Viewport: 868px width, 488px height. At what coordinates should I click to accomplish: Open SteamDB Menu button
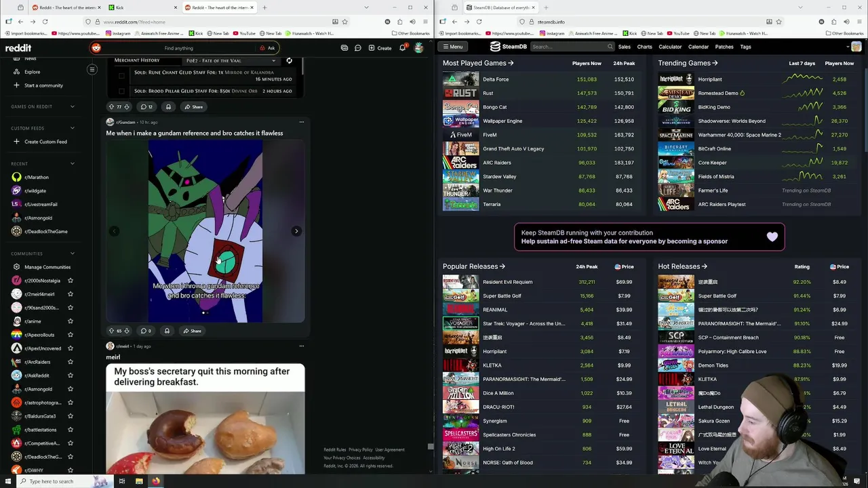452,47
